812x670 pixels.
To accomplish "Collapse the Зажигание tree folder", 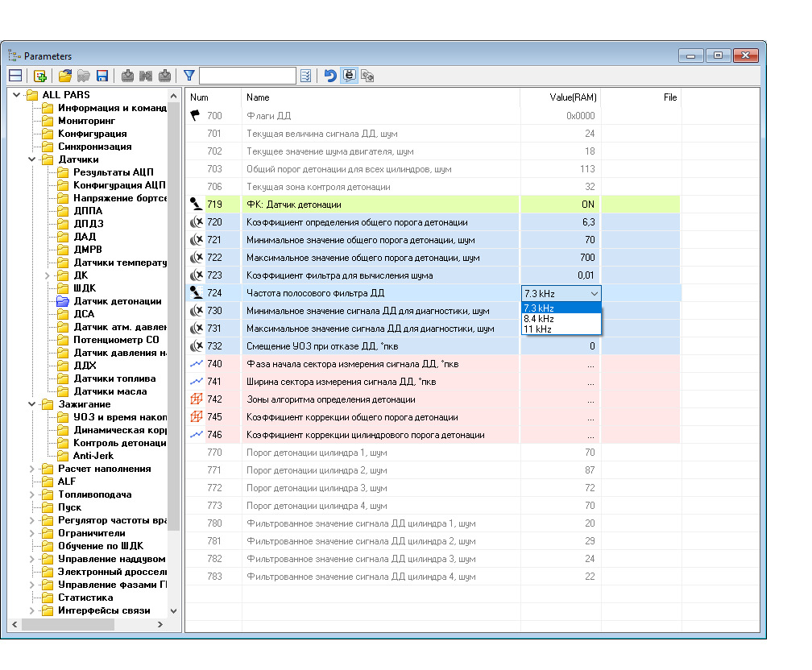I will tap(31, 404).
